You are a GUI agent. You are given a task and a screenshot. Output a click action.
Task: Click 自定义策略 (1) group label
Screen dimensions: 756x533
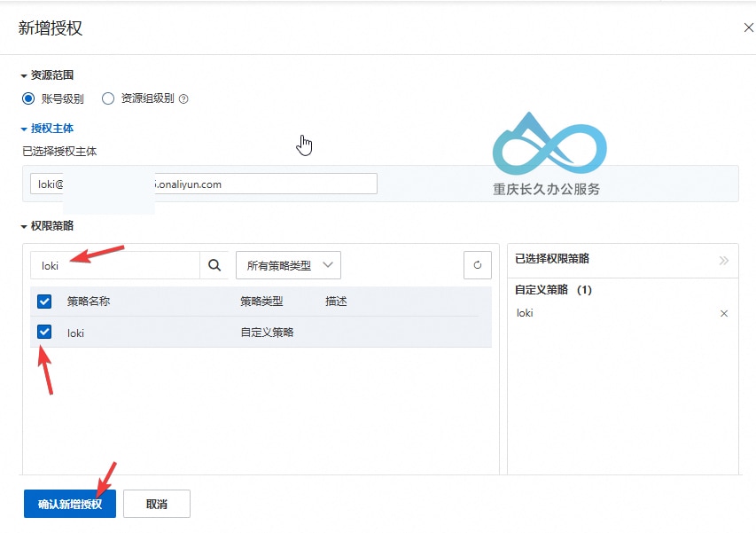pos(554,289)
